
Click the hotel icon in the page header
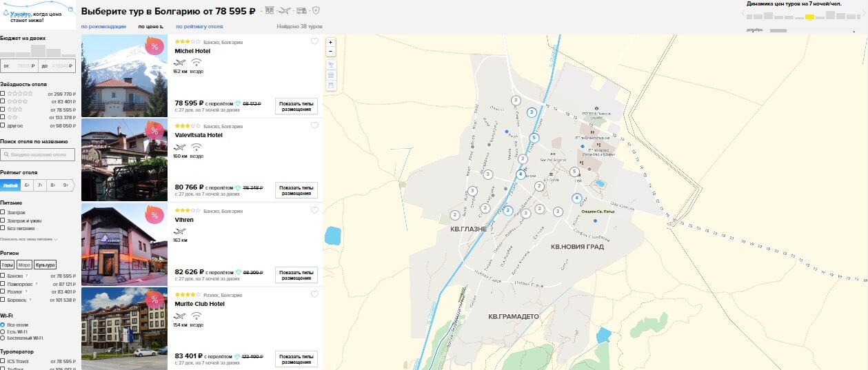[269, 10]
